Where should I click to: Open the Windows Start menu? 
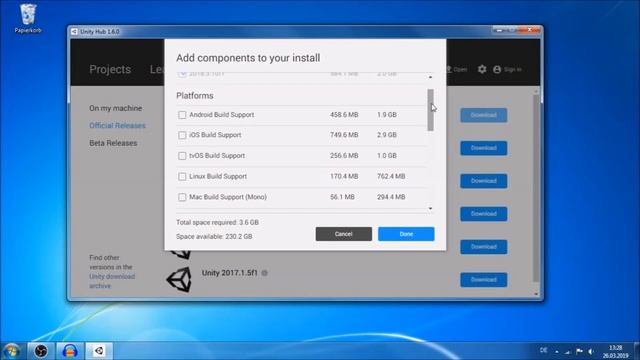(x=11, y=351)
